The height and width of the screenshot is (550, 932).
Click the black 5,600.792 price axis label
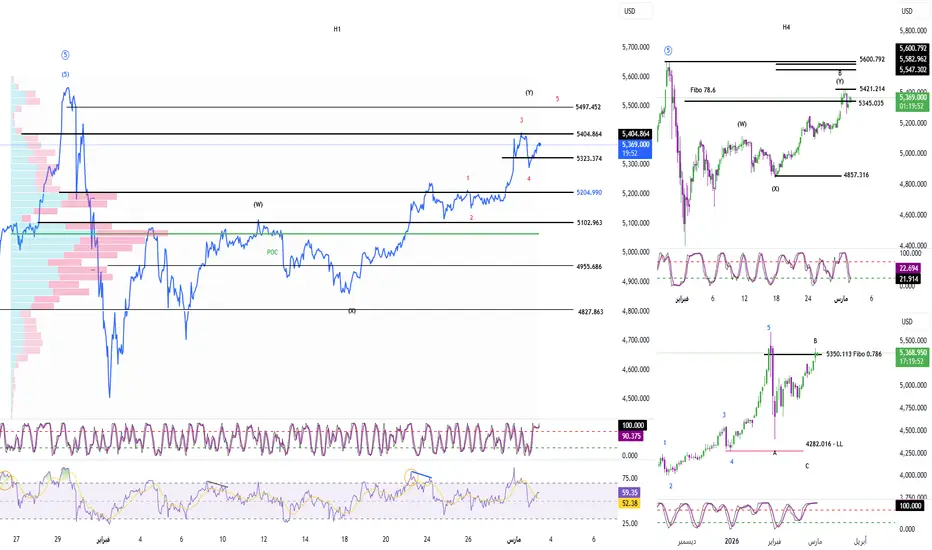click(912, 48)
